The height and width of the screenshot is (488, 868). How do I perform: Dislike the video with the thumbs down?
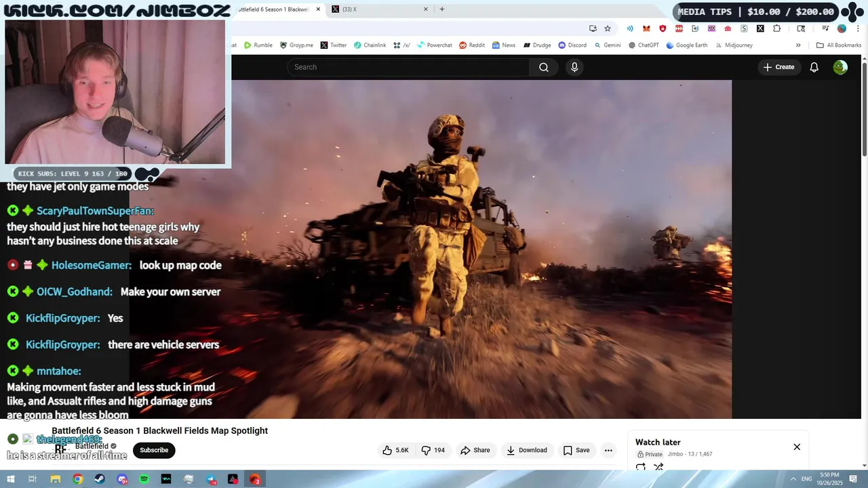click(433, 450)
